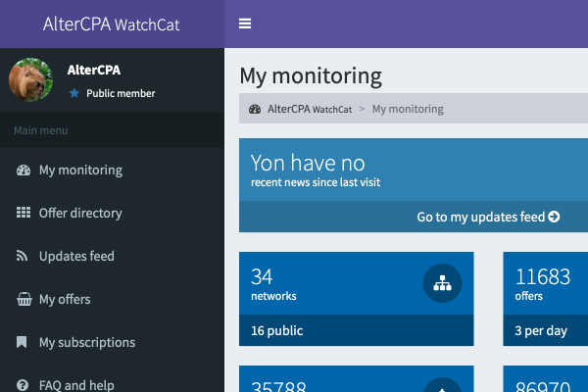Click the arrow circle icon after updates feed

pos(554,217)
